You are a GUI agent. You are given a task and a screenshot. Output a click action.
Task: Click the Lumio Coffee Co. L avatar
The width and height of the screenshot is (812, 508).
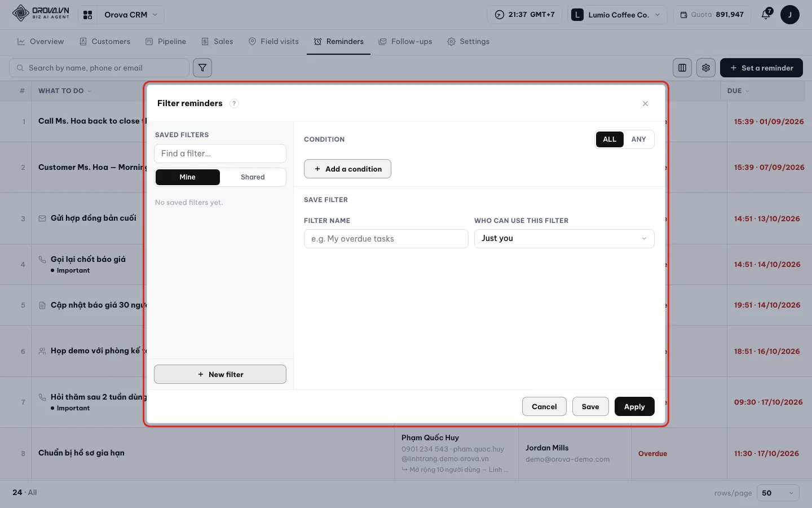tap(577, 15)
